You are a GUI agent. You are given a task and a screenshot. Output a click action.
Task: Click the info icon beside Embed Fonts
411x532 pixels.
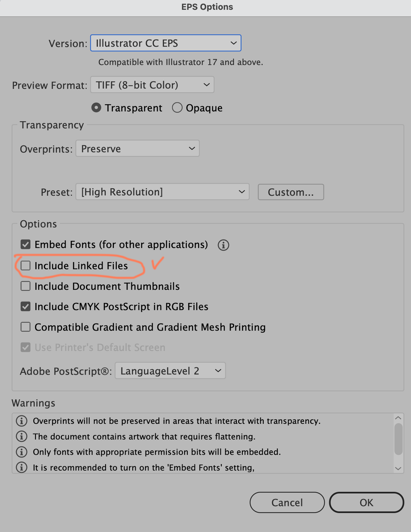pyautogui.click(x=223, y=245)
